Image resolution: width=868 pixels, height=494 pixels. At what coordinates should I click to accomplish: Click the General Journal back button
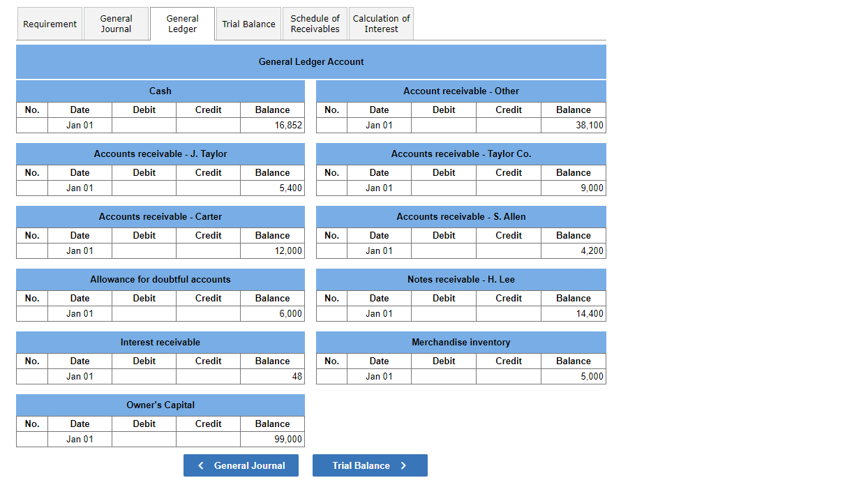[241, 465]
